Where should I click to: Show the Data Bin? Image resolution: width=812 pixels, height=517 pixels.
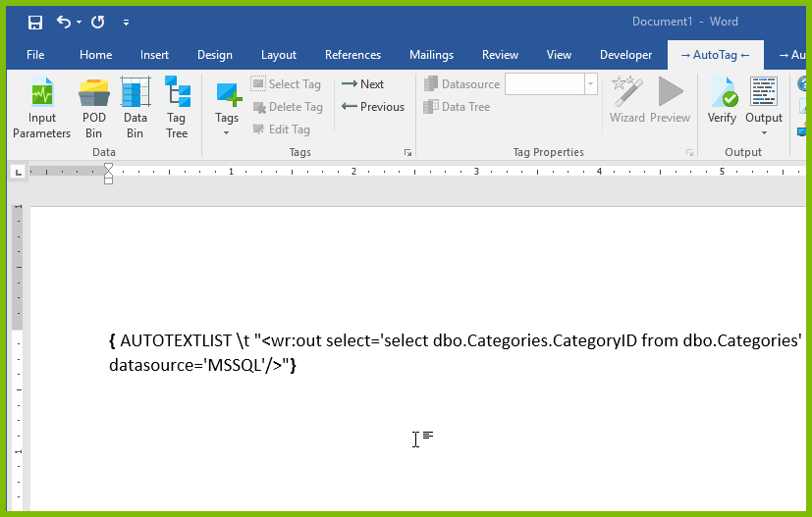point(135,108)
